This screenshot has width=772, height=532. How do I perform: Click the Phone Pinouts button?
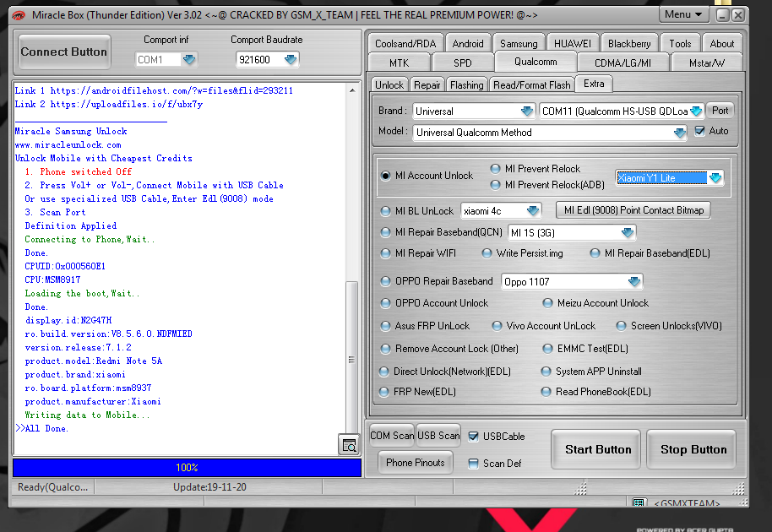[x=415, y=463]
